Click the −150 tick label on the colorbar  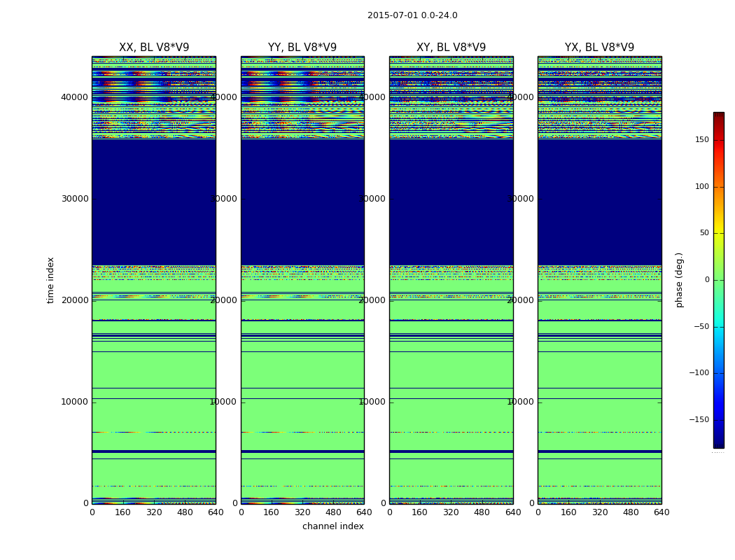click(x=699, y=420)
